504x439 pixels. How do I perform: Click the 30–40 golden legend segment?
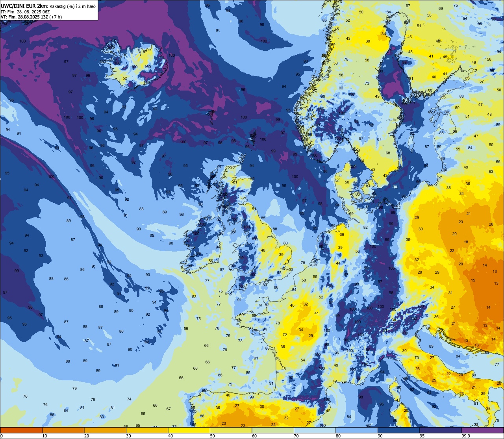coord(147,430)
